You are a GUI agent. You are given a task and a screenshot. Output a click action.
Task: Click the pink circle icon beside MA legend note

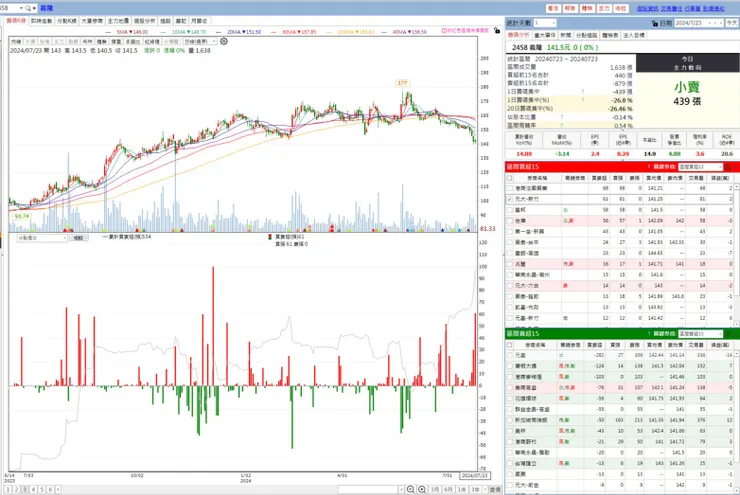coord(444,31)
